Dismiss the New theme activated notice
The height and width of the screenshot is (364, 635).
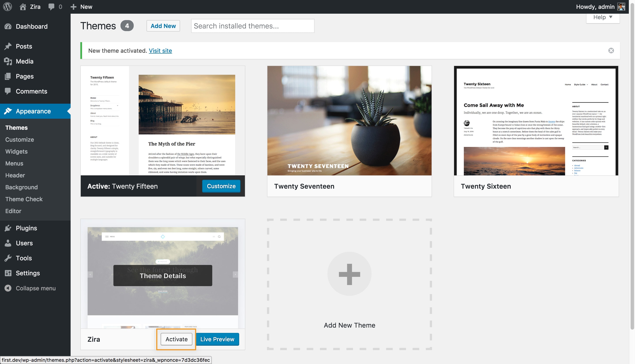pyautogui.click(x=611, y=51)
